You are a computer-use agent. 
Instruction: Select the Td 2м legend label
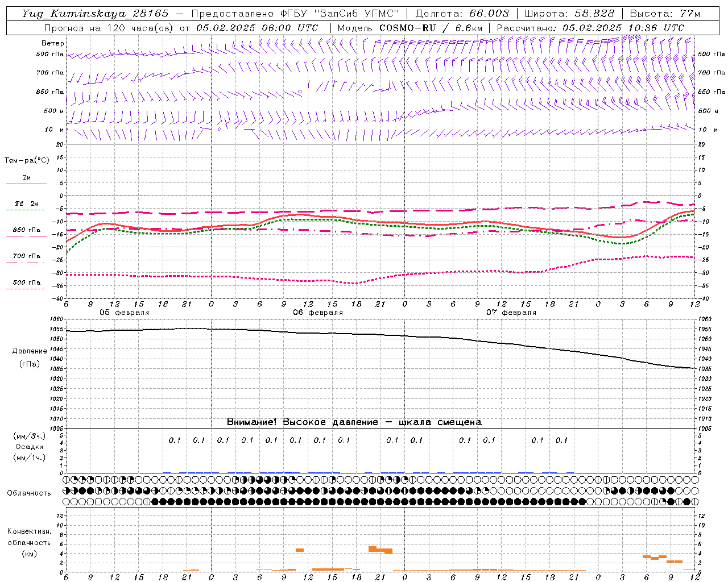(27, 203)
